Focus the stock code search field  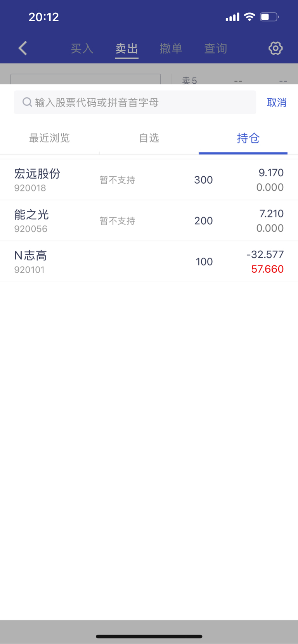tap(135, 102)
